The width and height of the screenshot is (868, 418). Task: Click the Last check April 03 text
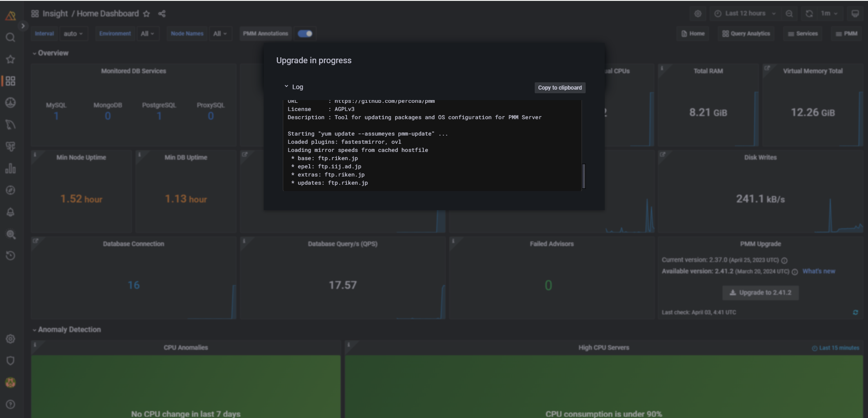coord(698,312)
